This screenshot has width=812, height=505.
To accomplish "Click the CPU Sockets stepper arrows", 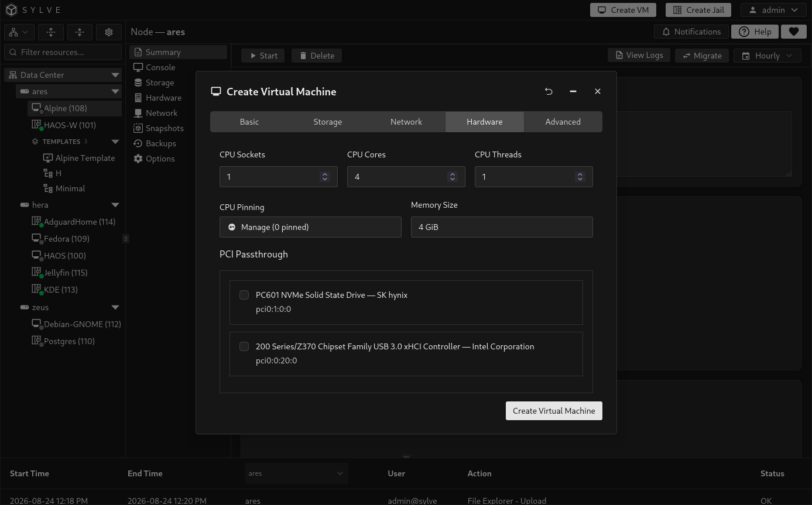I will pos(325,177).
